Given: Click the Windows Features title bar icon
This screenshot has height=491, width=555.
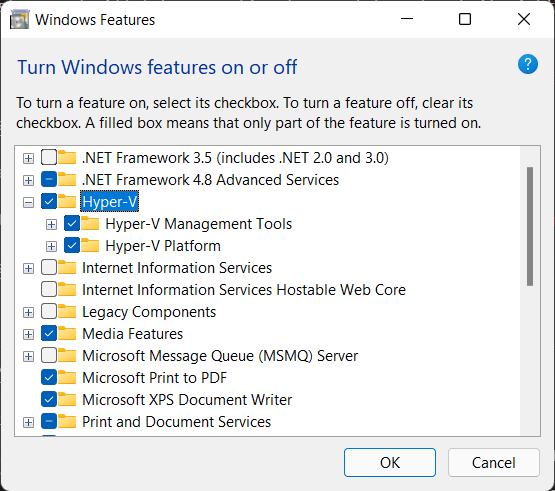Looking at the screenshot, I should click(19, 19).
